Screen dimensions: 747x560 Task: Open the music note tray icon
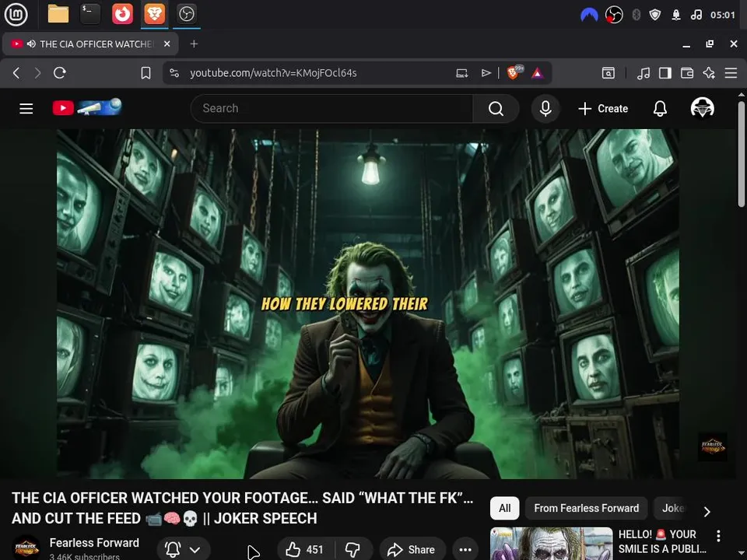pyautogui.click(x=696, y=16)
